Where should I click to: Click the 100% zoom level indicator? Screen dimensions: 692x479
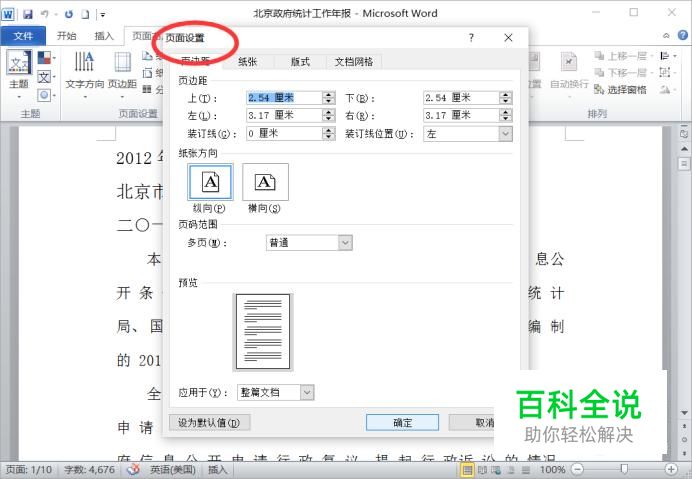tap(552, 470)
